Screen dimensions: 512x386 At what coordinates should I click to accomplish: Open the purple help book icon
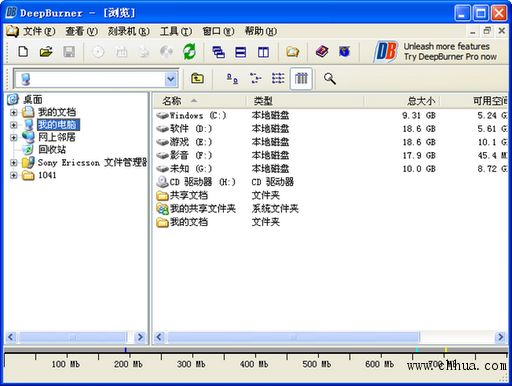322,52
